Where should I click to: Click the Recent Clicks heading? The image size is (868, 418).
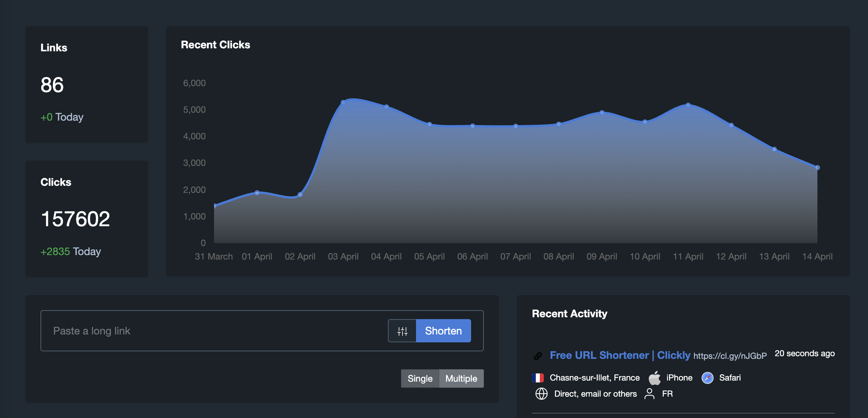coord(216,45)
